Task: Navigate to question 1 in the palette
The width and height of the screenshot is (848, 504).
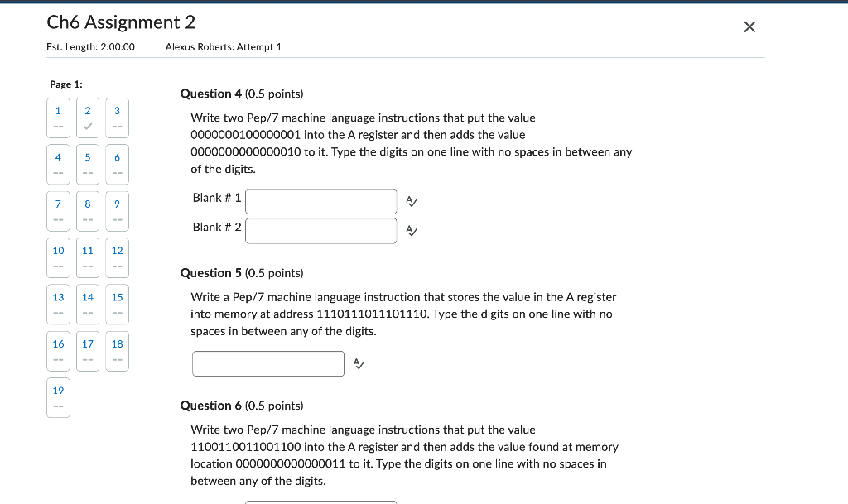Action: (58, 118)
